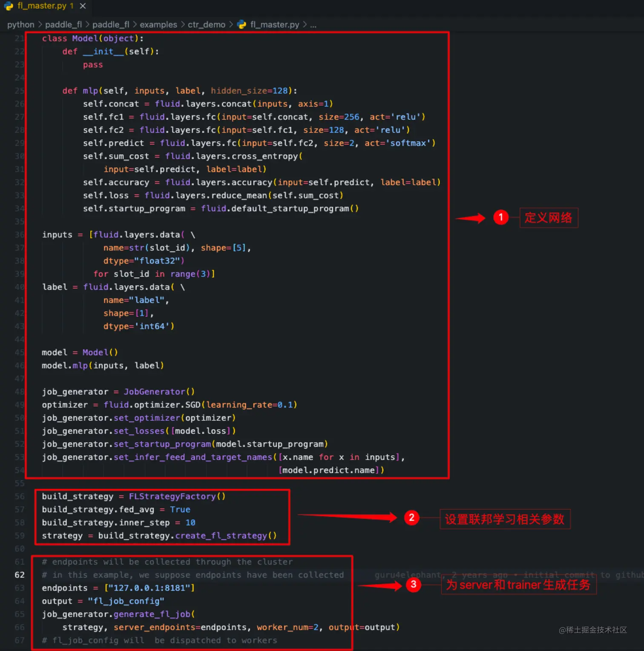Viewport: 644px width, 651px height.
Task: Click the "name=str(slot_id), shape=[5]," line
Action: tap(177, 248)
